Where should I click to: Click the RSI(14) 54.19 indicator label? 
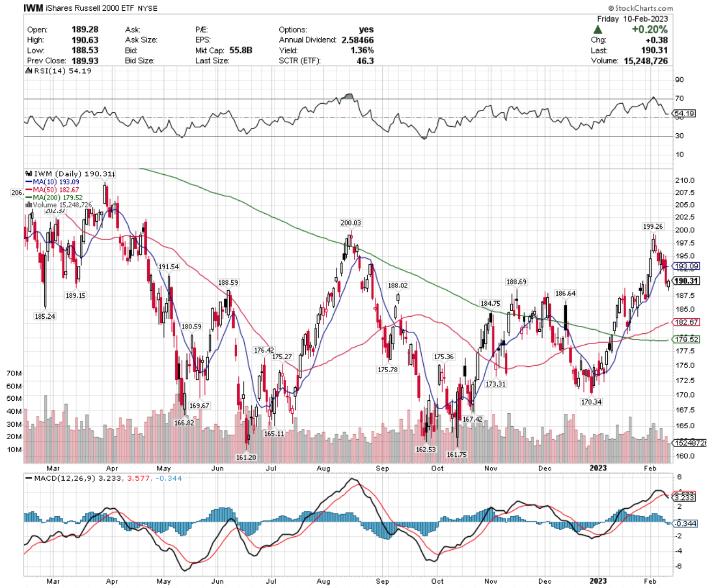[x=59, y=71]
